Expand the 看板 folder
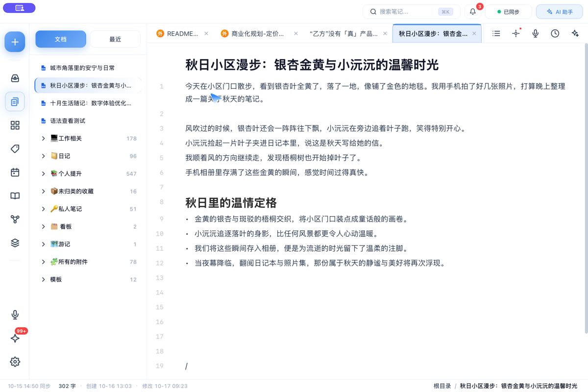588x392 pixels. coord(43,227)
